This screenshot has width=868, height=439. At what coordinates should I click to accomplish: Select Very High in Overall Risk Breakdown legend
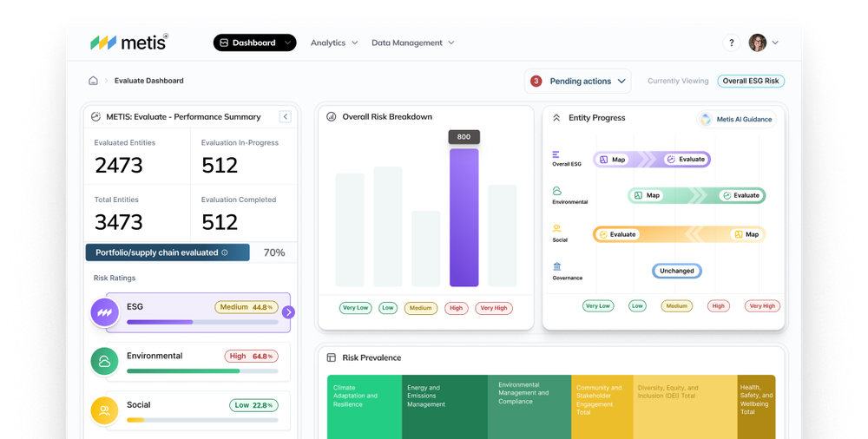(494, 308)
